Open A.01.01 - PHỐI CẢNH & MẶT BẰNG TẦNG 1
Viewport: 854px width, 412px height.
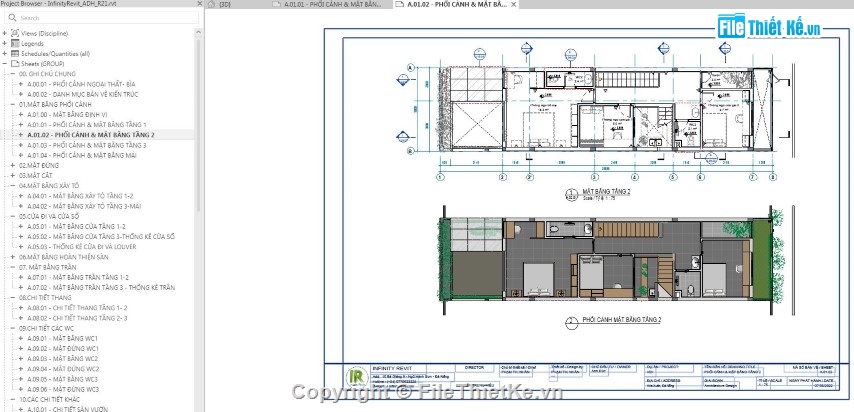click(x=87, y=125)
